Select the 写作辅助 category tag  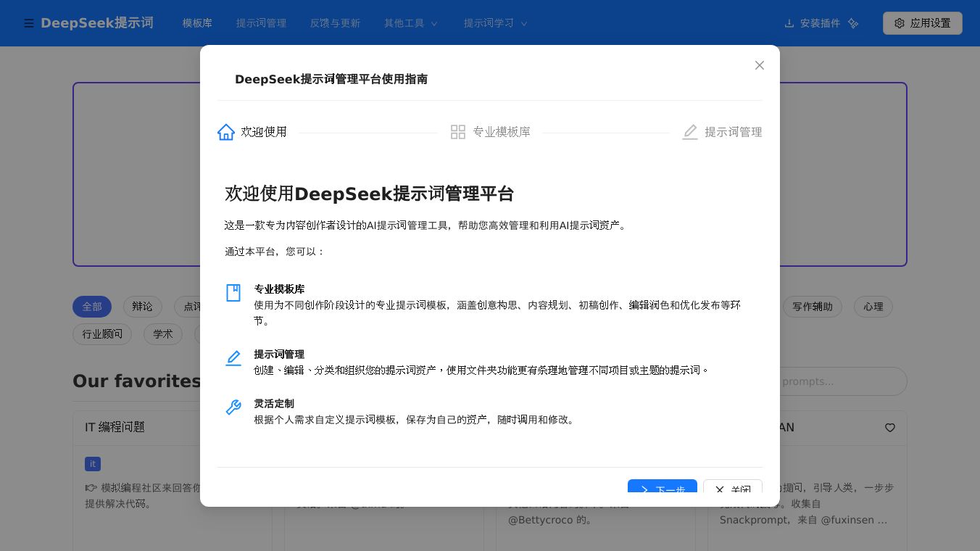pyautogui.click(x=812, y=307)
